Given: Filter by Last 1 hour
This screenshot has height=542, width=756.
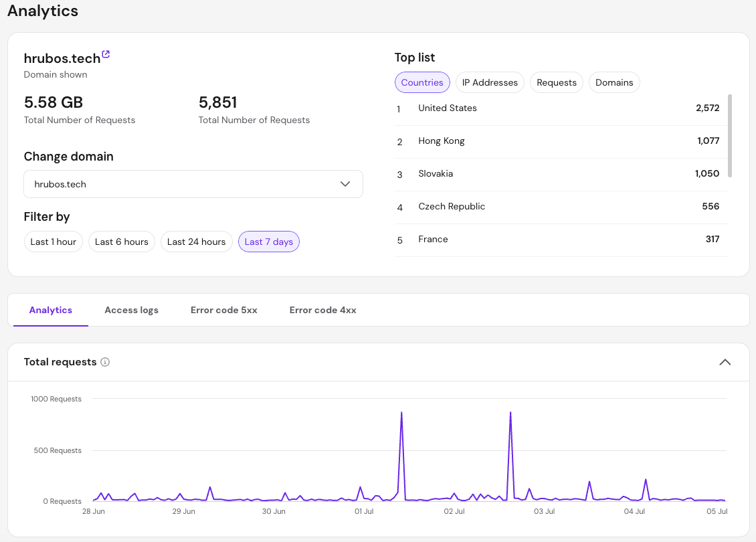Looking at the screenshot, I should tap(54, 242).
